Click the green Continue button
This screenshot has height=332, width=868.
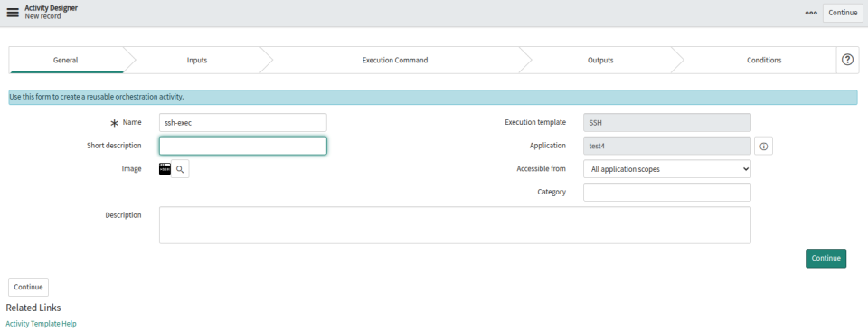tap(826, 259)
